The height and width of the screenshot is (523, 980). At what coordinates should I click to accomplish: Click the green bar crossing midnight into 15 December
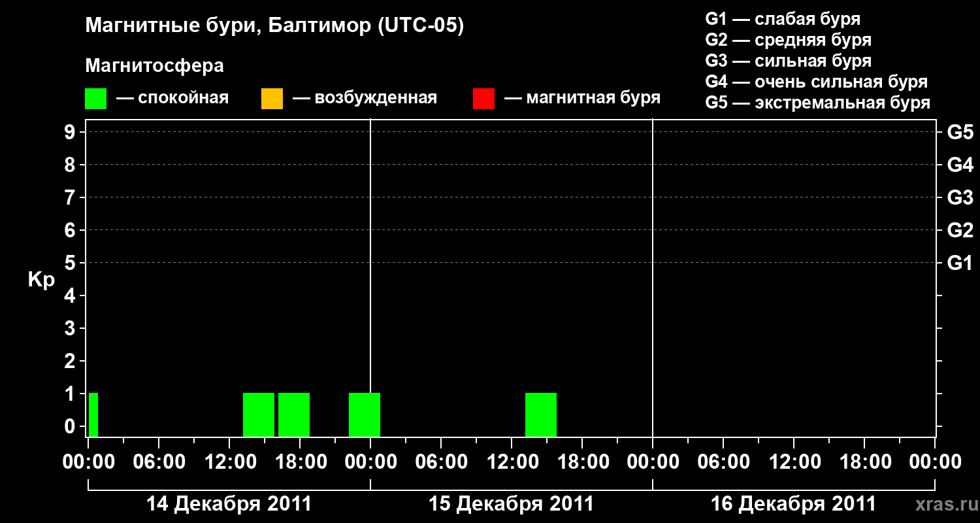365,414
